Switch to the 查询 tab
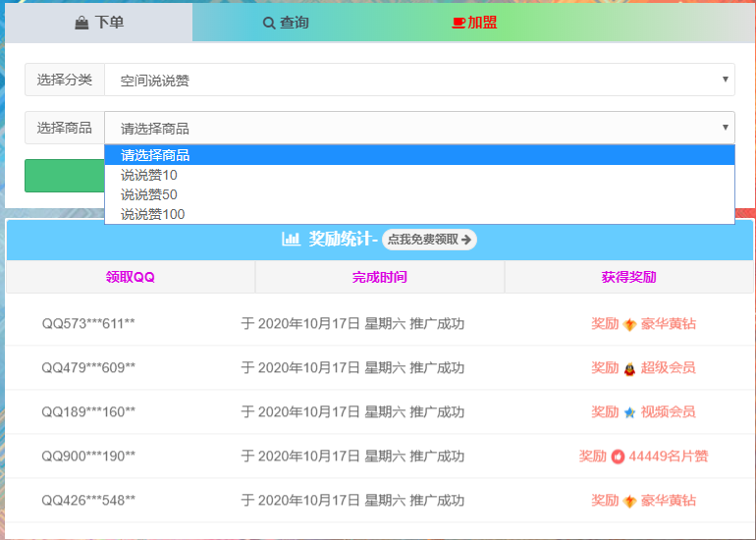This screenshot has height=540, width=756. 286,22
